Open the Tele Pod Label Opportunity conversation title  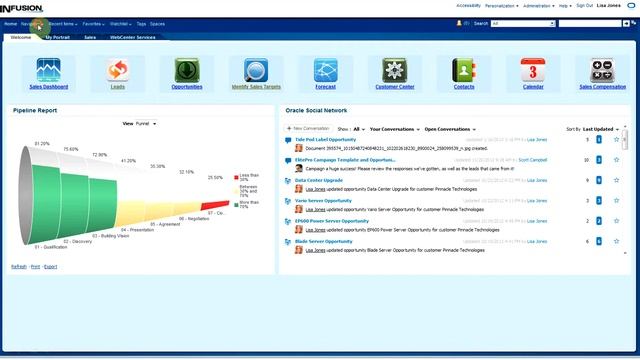click(x=325, y=140)
